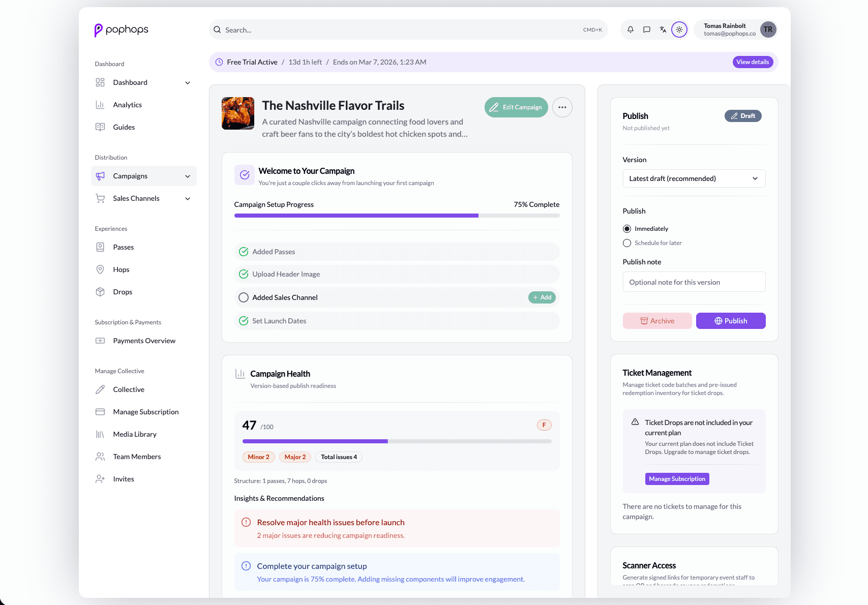Click the Sales Channels cart icon
The width and height of the screenshot is (868, 605).
100,198
